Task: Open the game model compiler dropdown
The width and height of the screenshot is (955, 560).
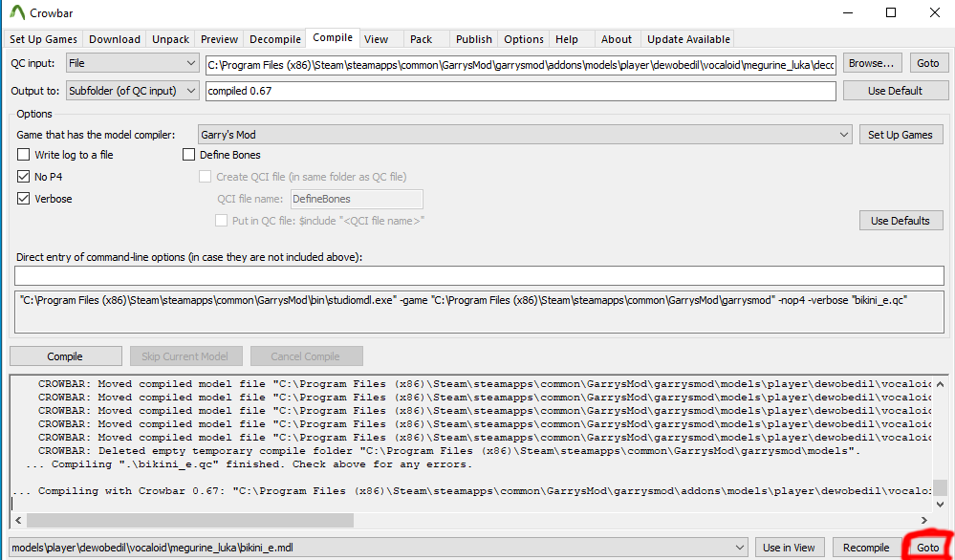Action: [525, 135]
